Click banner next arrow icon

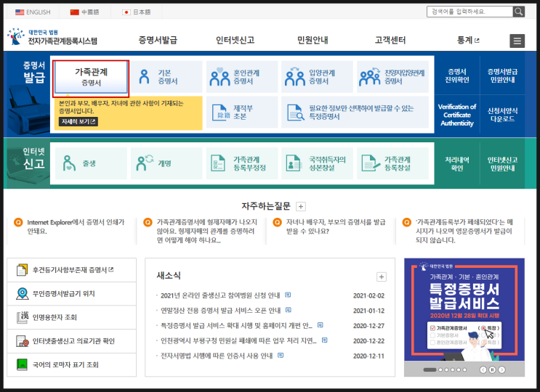pos(501,369)
